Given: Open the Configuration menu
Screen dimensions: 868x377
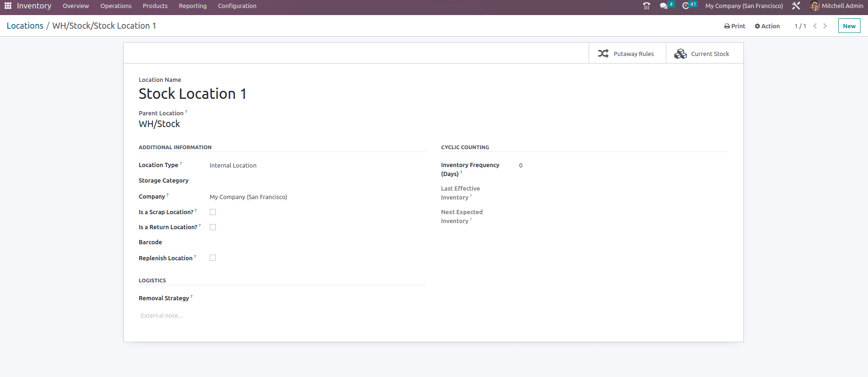Looking at the screenshot, I should [237, 6].
